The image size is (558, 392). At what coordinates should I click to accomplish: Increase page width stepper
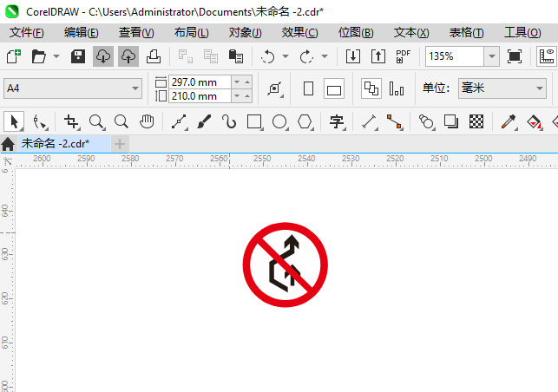[247, 82]
